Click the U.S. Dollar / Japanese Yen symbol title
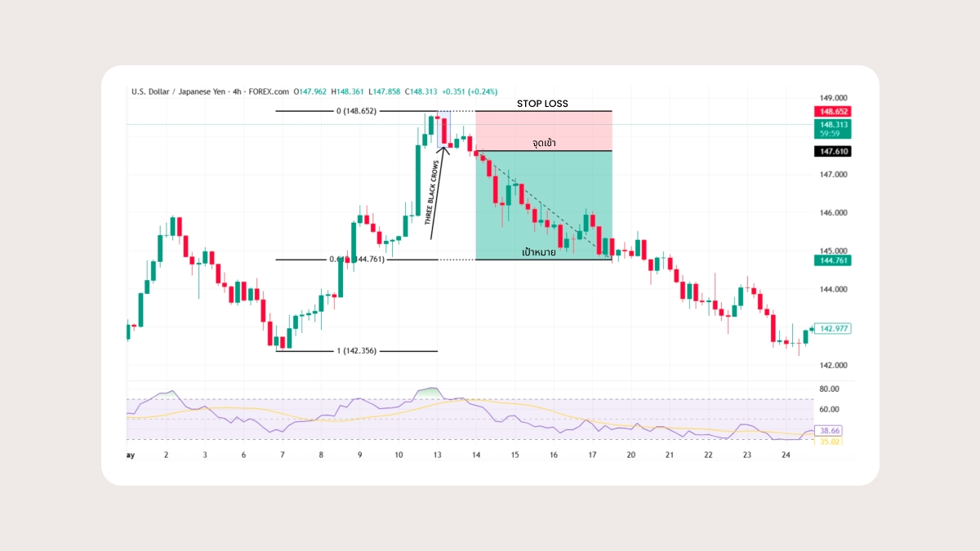 (179, 92)
